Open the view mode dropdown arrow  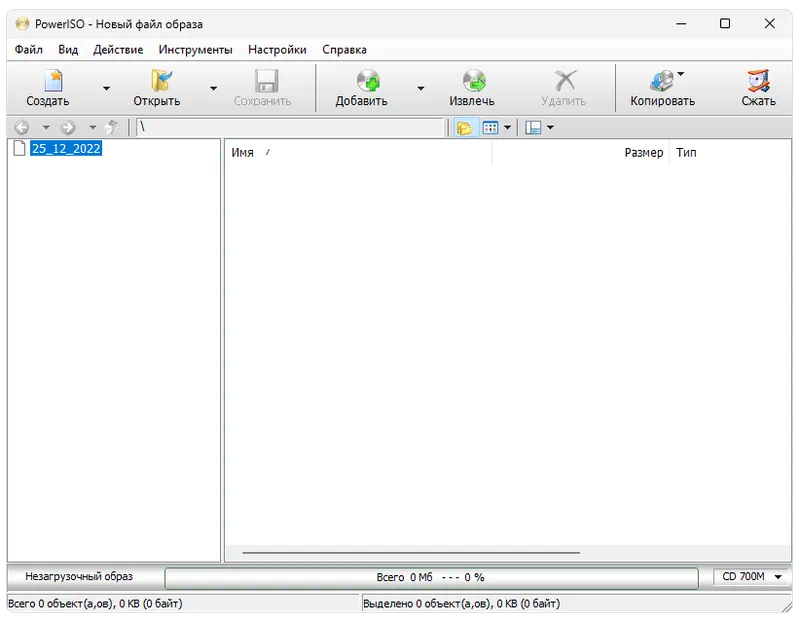[x=508, y=128]
